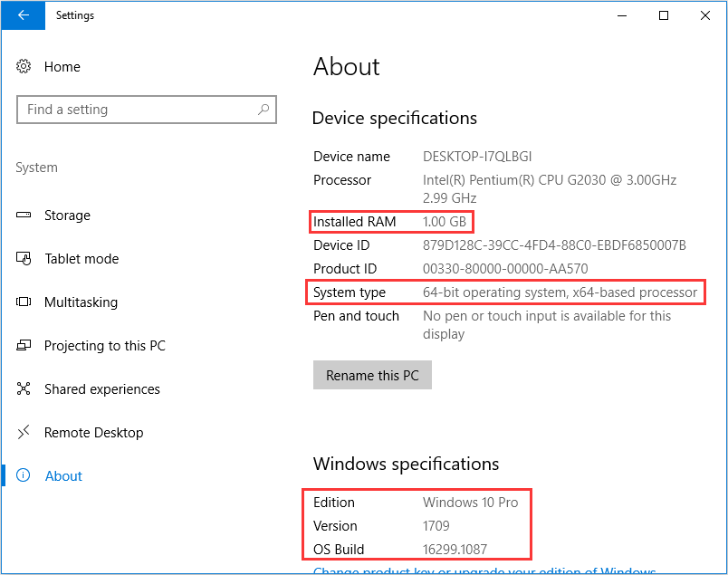Click the Find a setting search box
Image resolution: width=728 pixels, height=575 pixels.
click(x=147, y=110)
